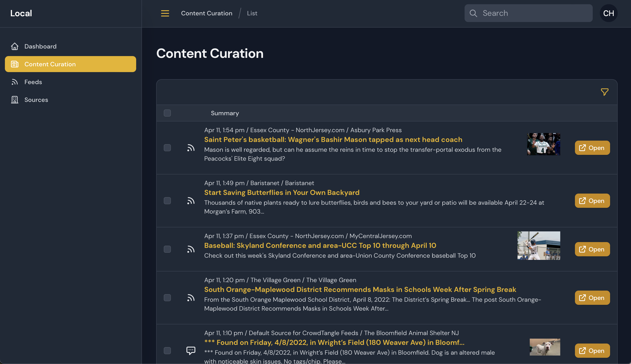
Task: Click the hamburger menu icon
Action: pos(165,13)
